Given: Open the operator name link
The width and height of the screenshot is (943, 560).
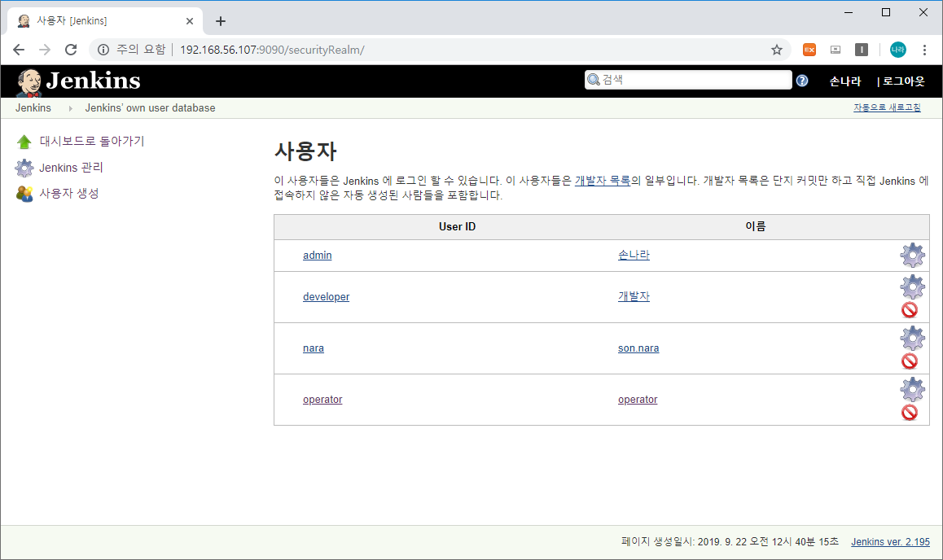Looking at the screenshot, I should (638, 400).
